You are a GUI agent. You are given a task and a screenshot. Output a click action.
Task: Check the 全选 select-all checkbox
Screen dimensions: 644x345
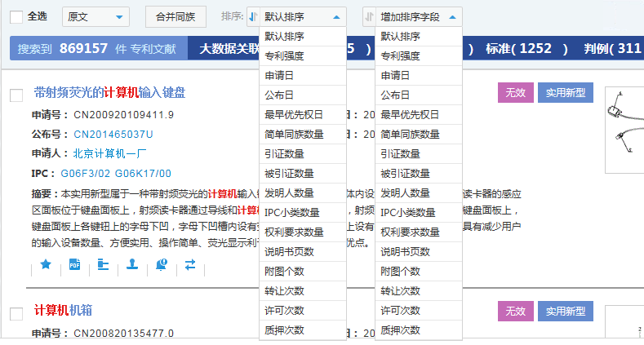tap(16, 16)
